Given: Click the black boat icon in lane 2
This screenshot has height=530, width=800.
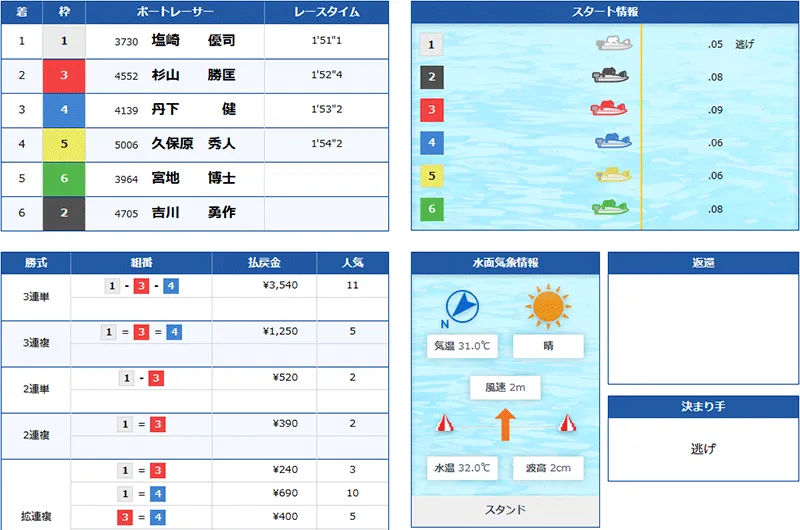Looking at the screenshot, I should tap(610, 76).
